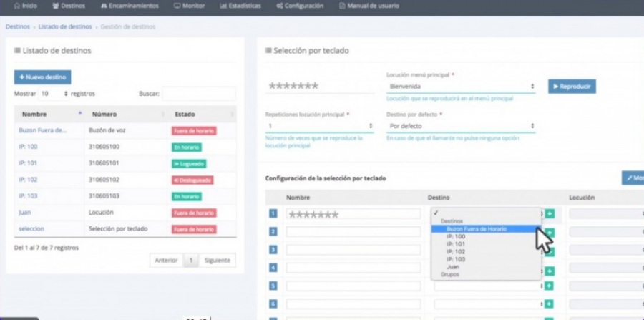Open the Locución menú principal dropdown
644x320 pixels.
461,87
